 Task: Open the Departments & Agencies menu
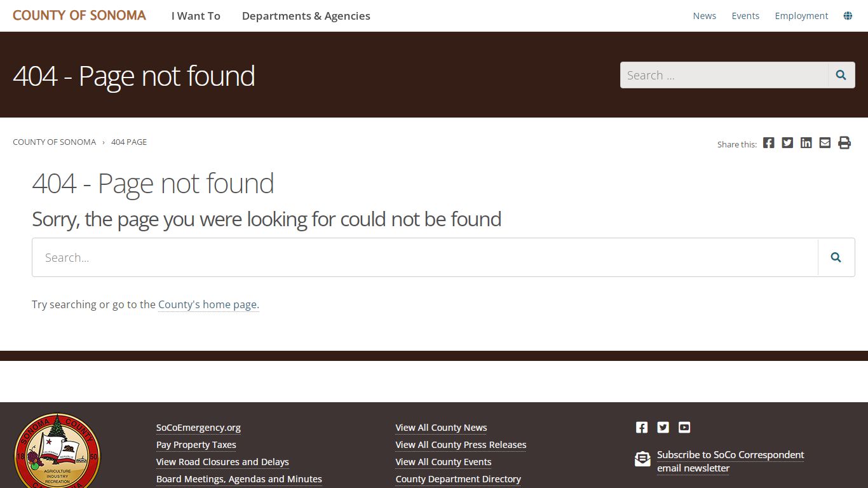pyautogui.click(x=306, y=16)
